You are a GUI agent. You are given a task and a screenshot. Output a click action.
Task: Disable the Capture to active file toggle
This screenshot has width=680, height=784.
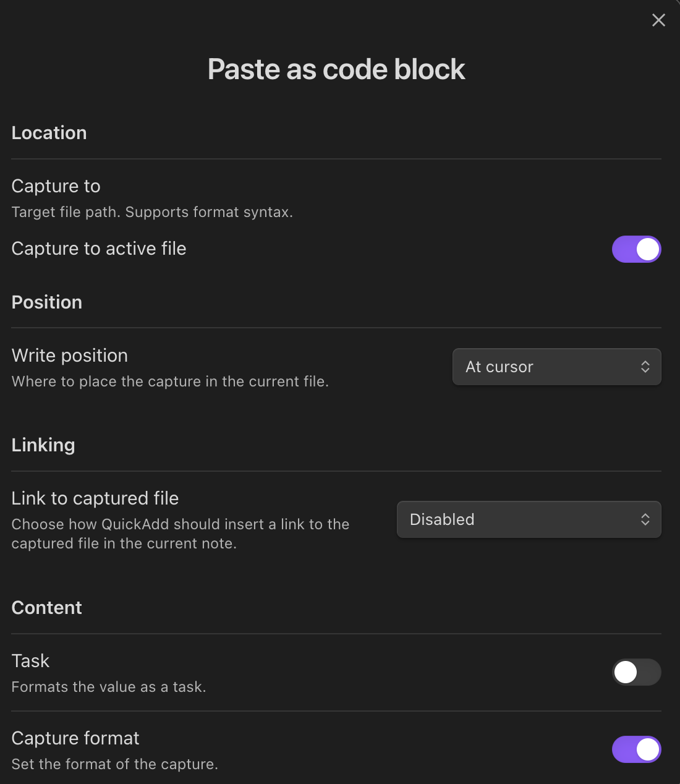point(636,249)
